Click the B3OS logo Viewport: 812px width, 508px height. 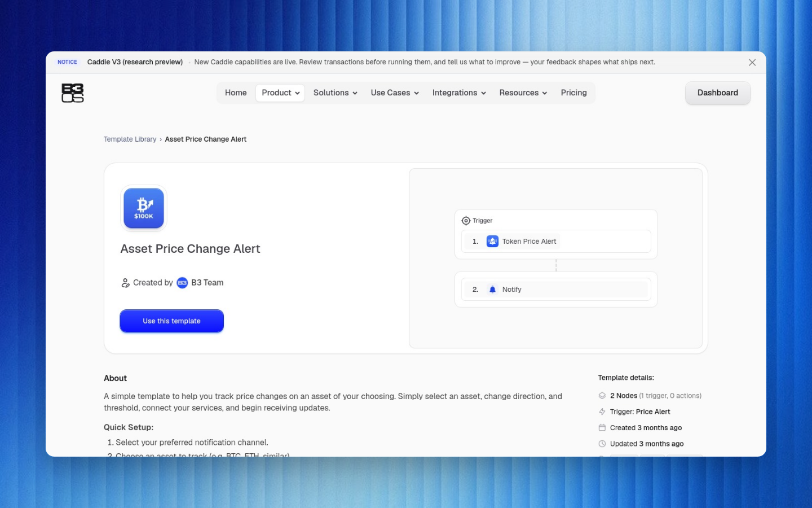(x=72, y=93)
